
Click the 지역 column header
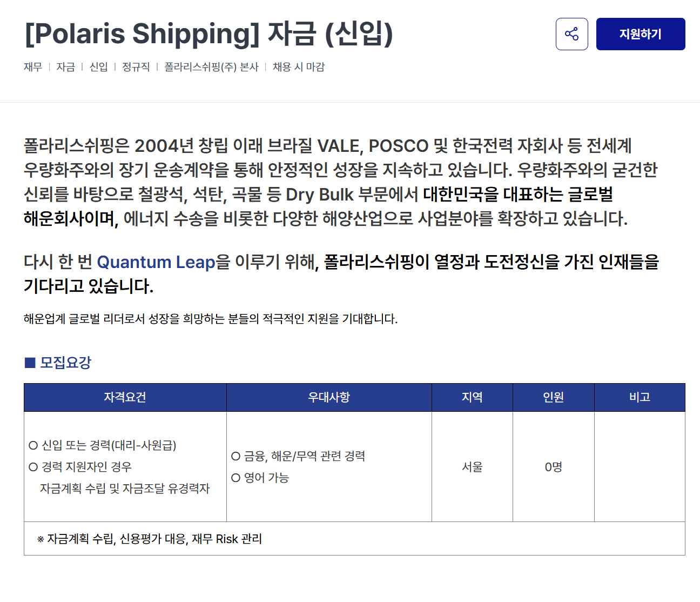(x=472, y=397)
